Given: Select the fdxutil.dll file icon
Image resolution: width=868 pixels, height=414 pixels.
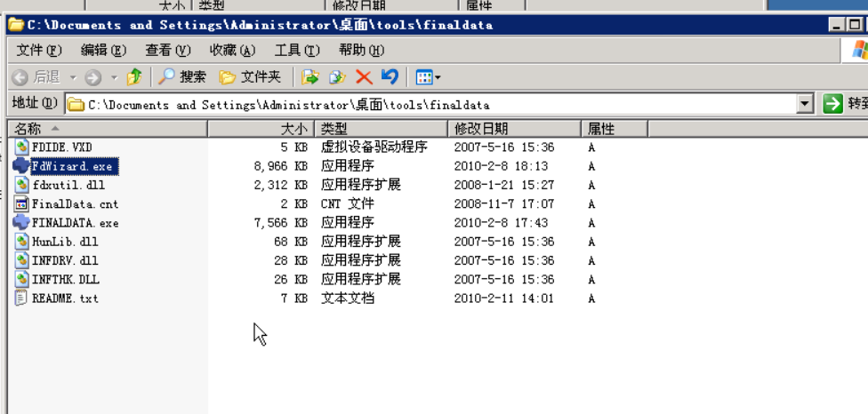Looking at the screenshot, I should coord(21,185).
